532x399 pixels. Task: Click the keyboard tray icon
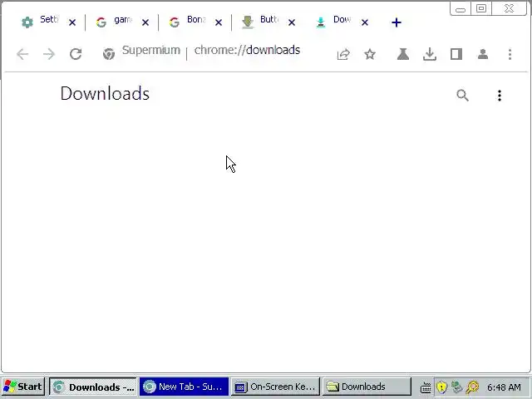[x=426, y=387]
